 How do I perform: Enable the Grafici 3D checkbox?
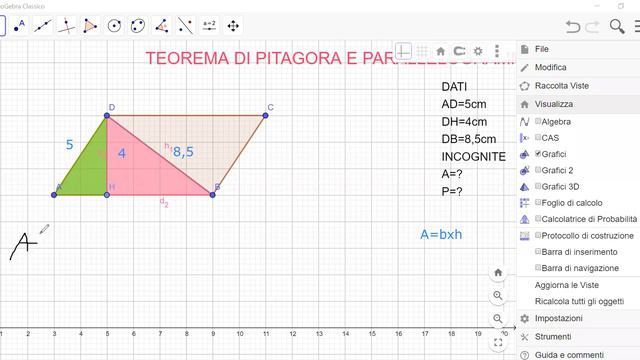(538, 186)
